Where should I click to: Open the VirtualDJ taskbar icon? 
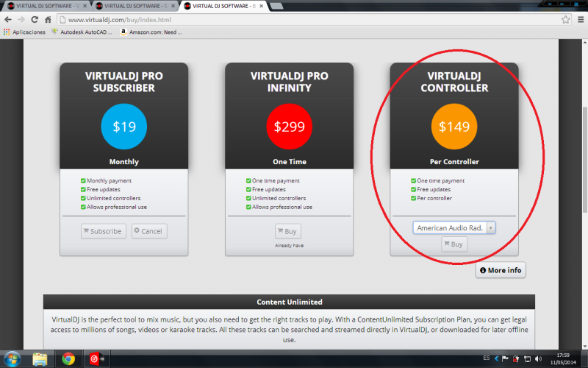point(96,359)
